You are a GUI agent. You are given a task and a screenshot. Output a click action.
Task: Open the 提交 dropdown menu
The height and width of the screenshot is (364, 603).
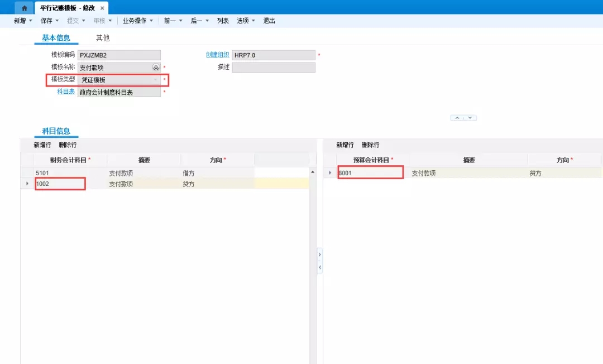(x=76, y=21)
